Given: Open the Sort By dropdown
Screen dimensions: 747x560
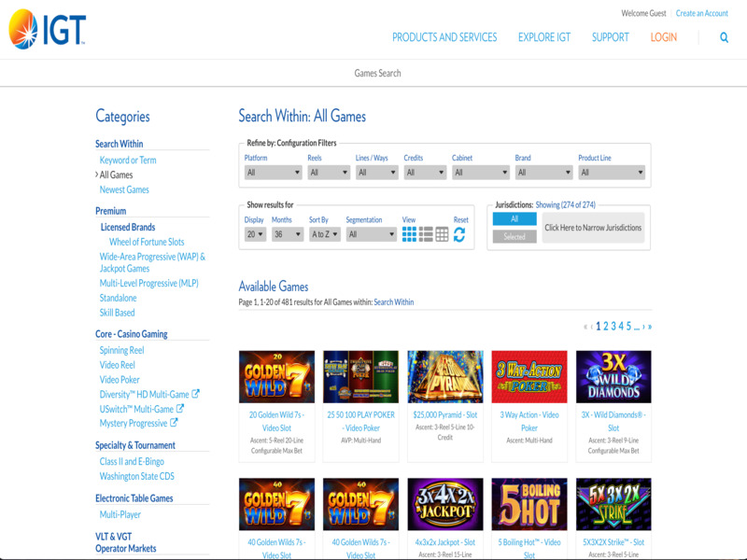Looking at the screenshot, I should click(324, 234).
